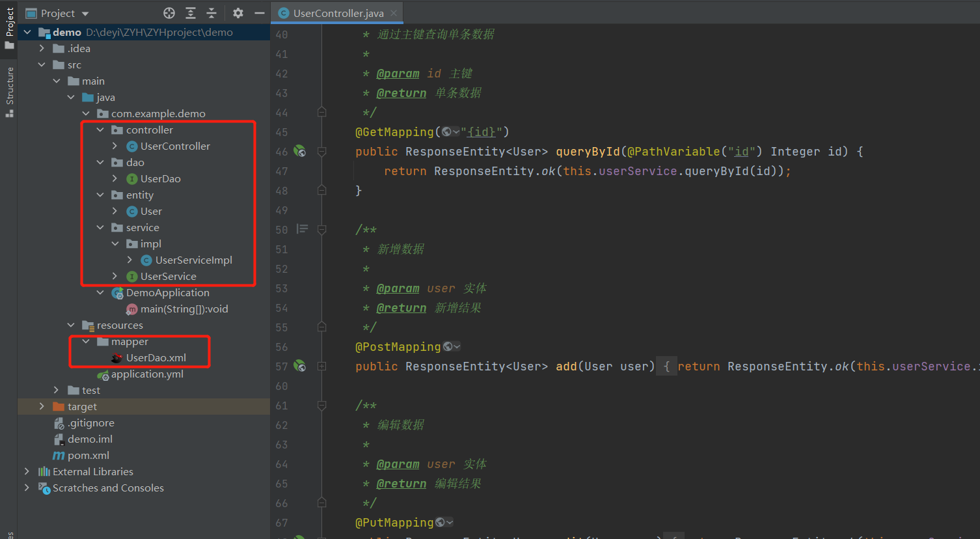The width and height of the screenshot is (980, 539).
Task: Expand the UserDao interface node
Action: [x=115, y=178]
